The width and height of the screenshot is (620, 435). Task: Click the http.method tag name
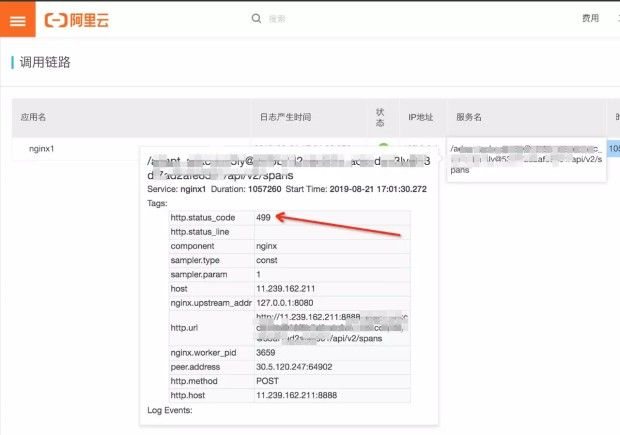tap(194, 381)
